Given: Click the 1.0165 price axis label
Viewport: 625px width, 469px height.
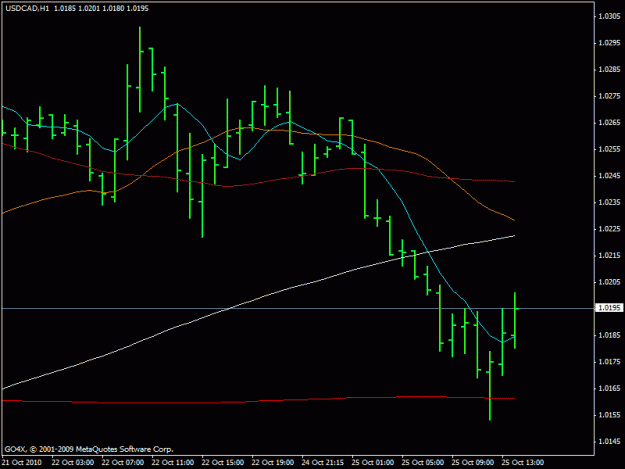Looking at the screenshot, I should [610, 388].
